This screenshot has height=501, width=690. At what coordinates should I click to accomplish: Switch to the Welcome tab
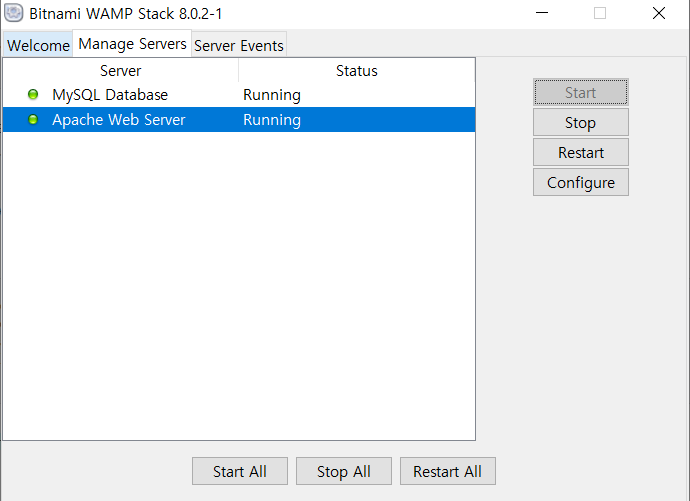click(x=38, y=45)
